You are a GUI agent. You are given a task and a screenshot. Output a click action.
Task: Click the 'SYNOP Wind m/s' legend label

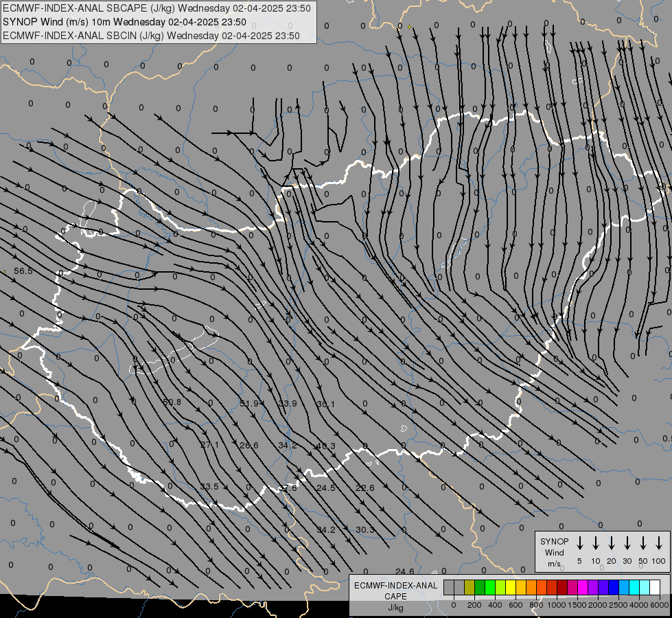(x=554, y=552)
